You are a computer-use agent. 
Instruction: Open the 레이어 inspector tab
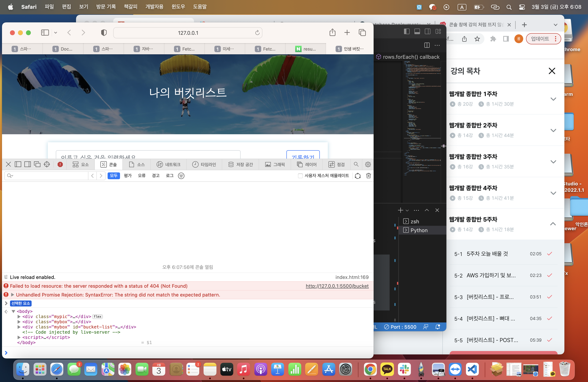pos(307,164)
